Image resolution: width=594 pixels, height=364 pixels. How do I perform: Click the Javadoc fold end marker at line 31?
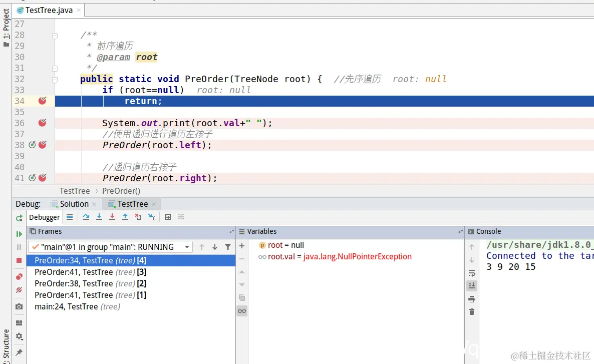[x=55, y=68]
